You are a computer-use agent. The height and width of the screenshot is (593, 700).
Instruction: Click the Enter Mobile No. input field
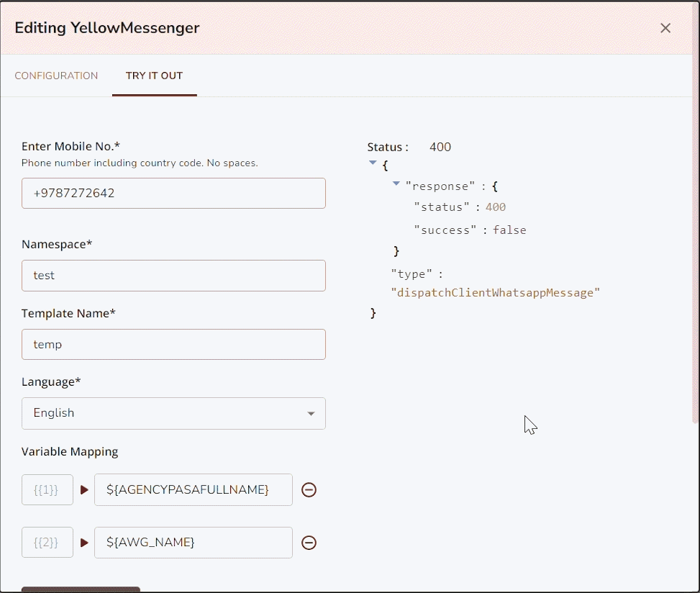[173, 194]
